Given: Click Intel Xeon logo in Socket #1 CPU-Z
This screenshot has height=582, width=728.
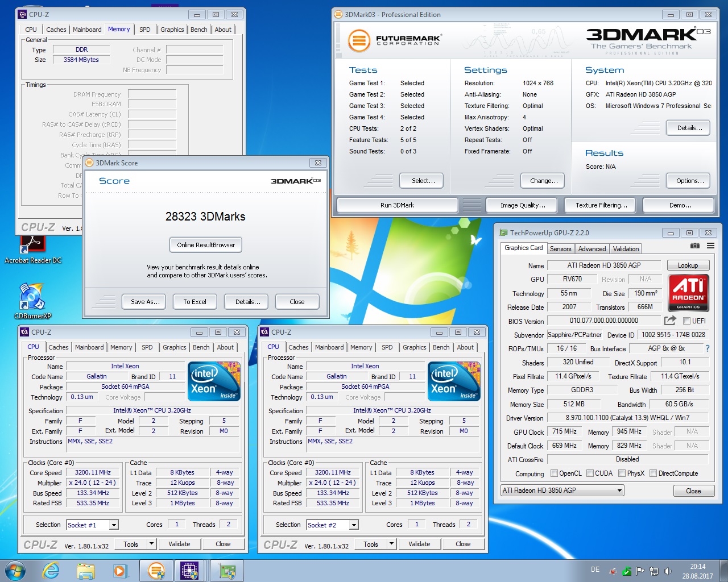Looking at the screenshot, I should [214, 381].
